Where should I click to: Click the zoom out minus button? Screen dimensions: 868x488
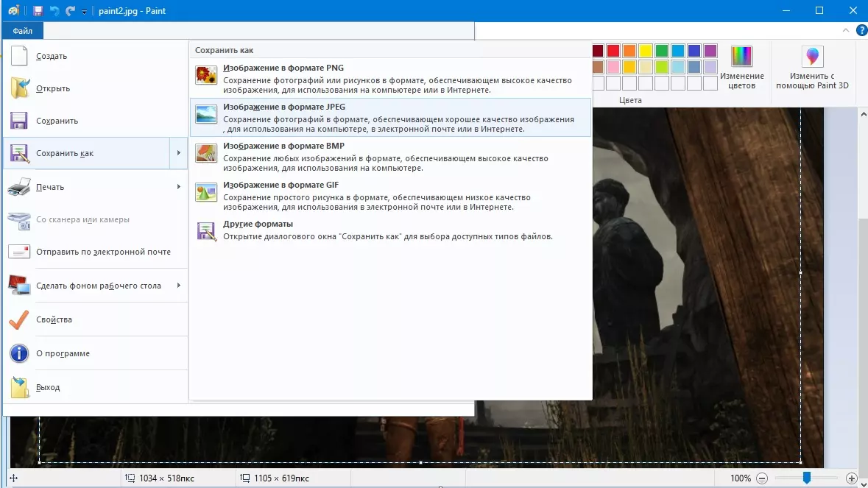pos(762,478)
